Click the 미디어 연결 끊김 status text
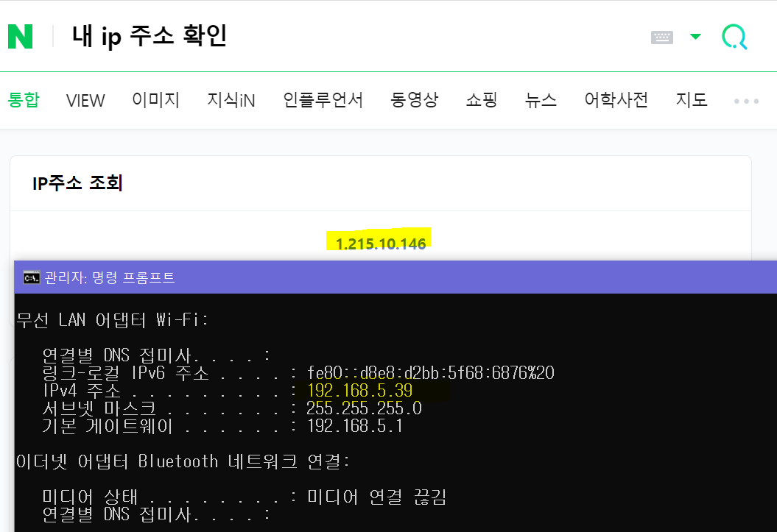Image resolution: width=777 pixels, height=532 pixels. [x=376, y=497]
